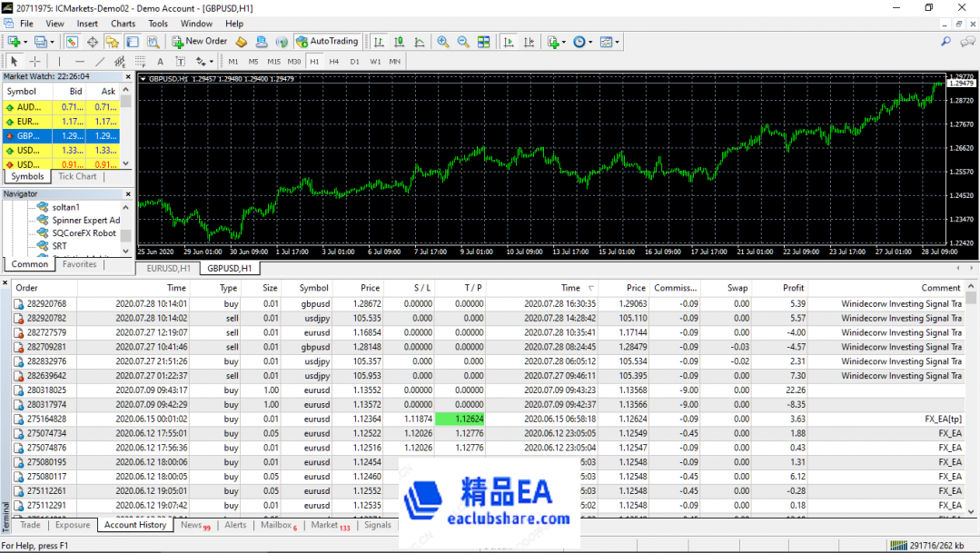The width and height of the screenshot is (980, 553).
Task: Switch to line chart display
Action: [x=420, y=42]
